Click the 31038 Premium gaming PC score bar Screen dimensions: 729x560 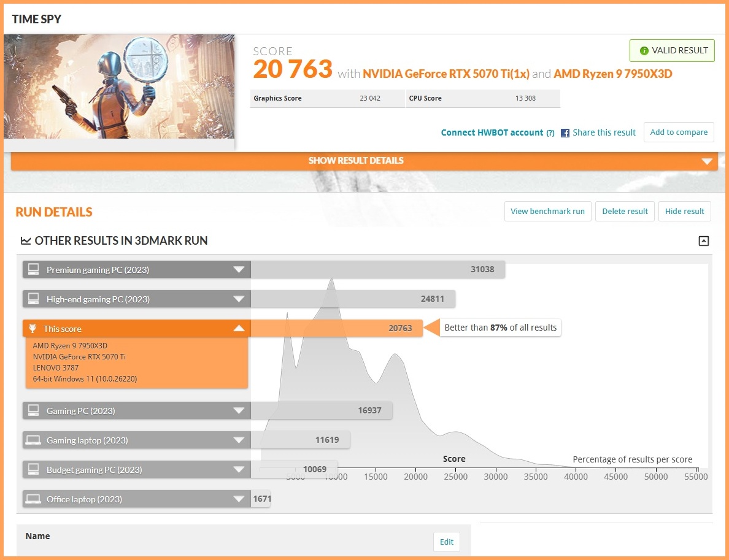click(x=377, y=269)
